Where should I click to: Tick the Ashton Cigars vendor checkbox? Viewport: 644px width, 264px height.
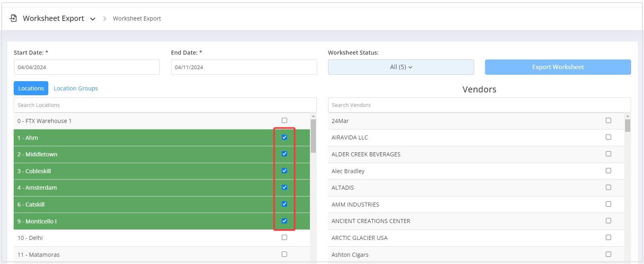pyautogui.click(x=608, y=254)
